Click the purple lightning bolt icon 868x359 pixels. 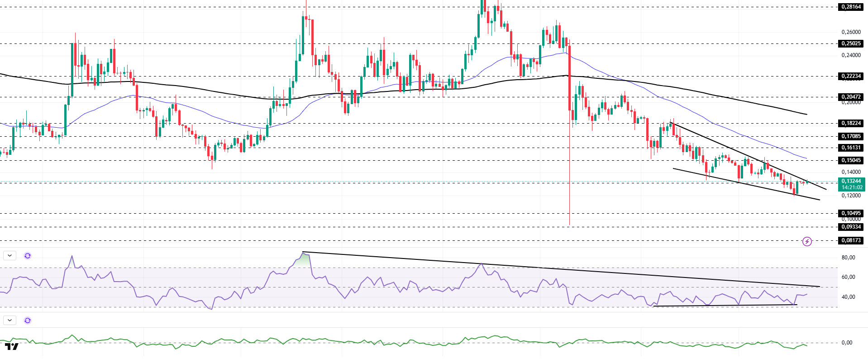(x=807, y=241)
